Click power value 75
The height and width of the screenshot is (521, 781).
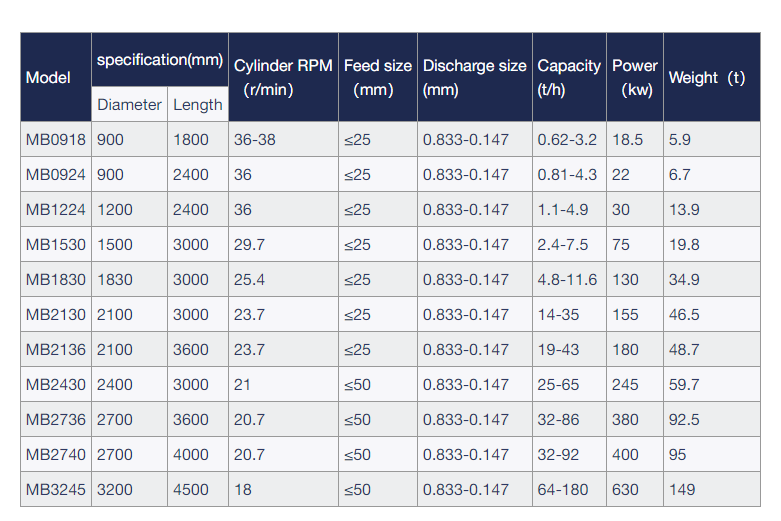coord(635,245)
